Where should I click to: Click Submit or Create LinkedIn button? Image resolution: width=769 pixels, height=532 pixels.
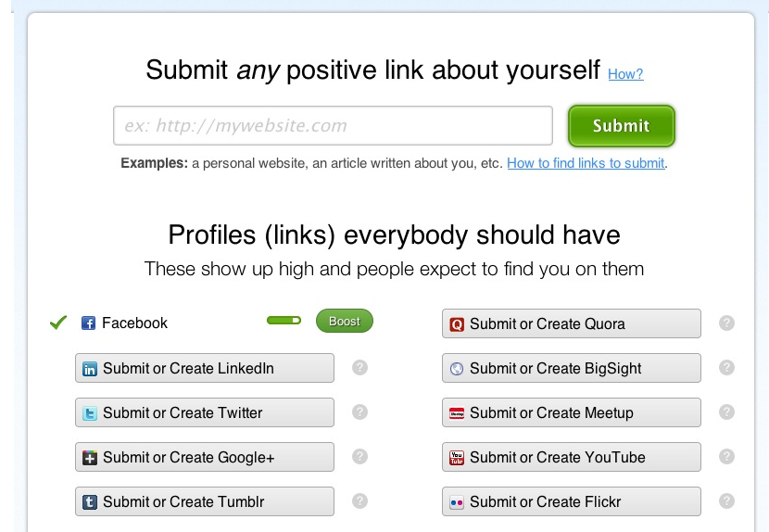[205, 368]
